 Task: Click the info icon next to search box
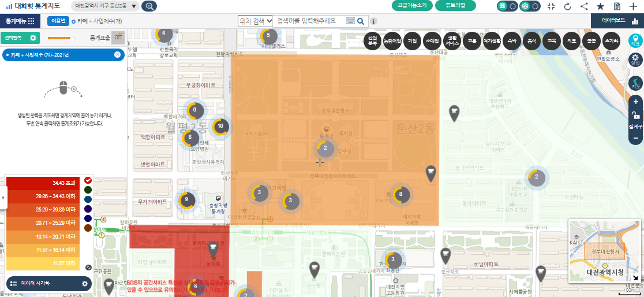click(x=374, y=21)
